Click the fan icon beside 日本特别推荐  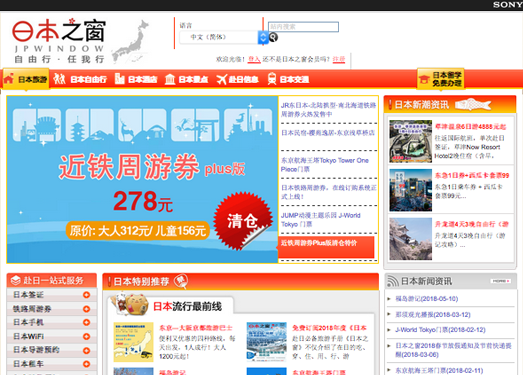tap(182, 281)
